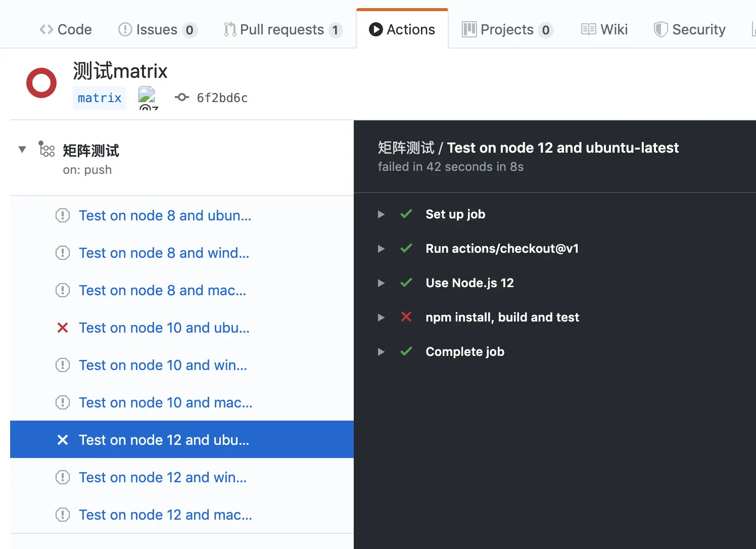Click the Security shield icon

pyautogui.click(x=660, y=29)
